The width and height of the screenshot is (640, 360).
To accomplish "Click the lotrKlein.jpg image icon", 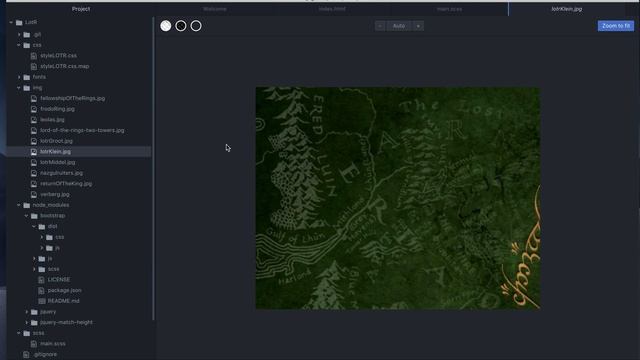I will pos(34,152).
